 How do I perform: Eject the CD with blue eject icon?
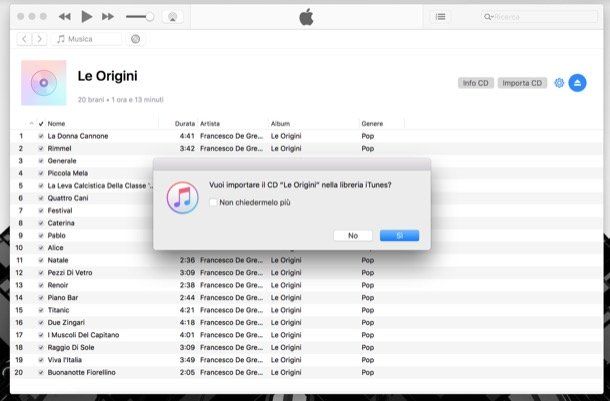(x=577, y=83)
